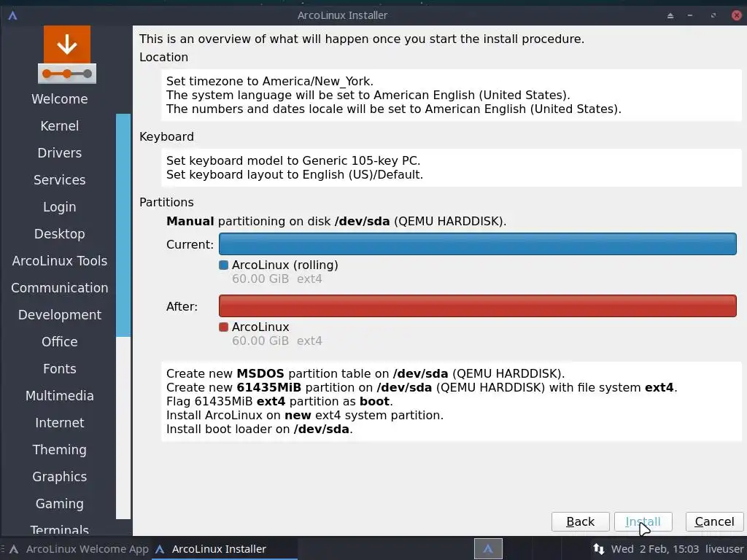Select Office in sidebar
Viewport: 747px width, 560px height.
[60, 342]
